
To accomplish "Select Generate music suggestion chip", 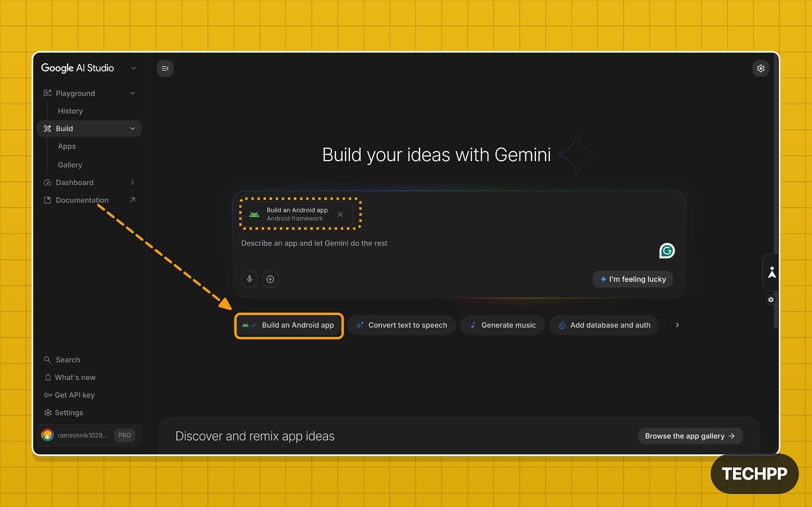I will [x=502, y=325].
